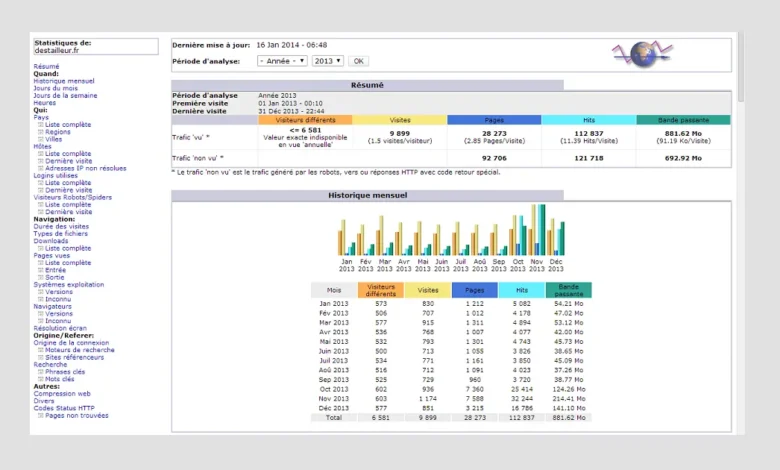Viewport: 780px width, 470px height.
Task: Click the Nov 2013 bars in chart
Action: pyautogui.click(x=538, y=232)
